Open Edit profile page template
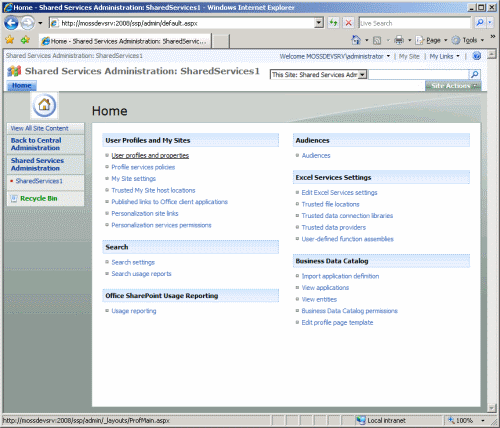Screen dimensions: 500x428 337,323
